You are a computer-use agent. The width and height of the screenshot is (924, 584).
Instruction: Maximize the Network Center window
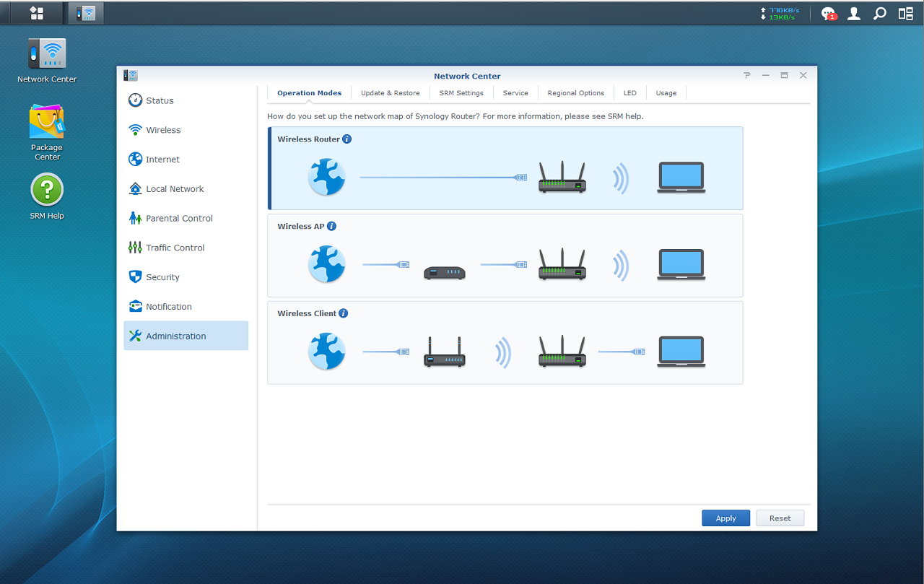pos(784,75)
